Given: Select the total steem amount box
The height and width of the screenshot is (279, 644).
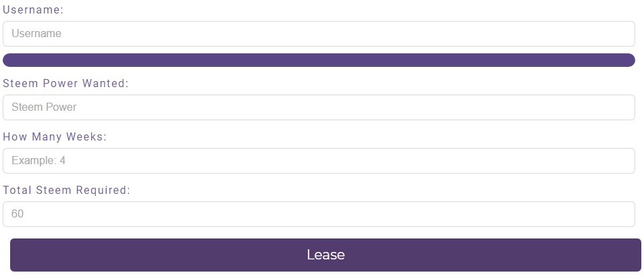Looking at the screenshot, I should pyautogui.click(x=319, y=214).
